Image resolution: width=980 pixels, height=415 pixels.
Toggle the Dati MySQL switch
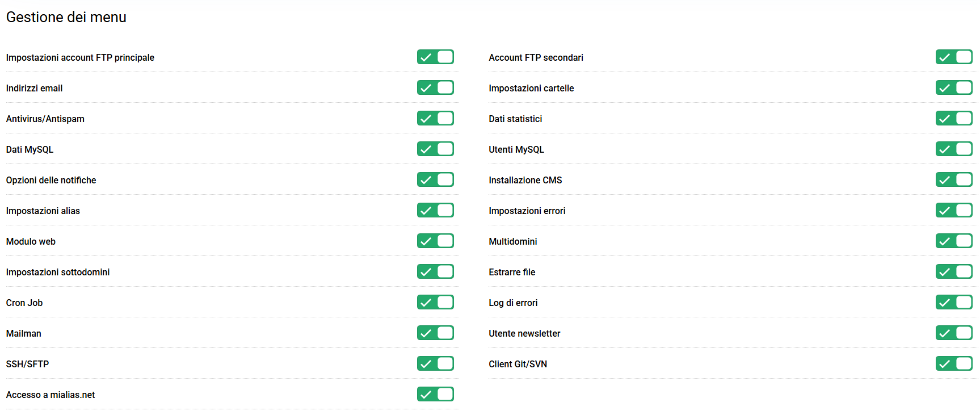[x=435, y=149]
